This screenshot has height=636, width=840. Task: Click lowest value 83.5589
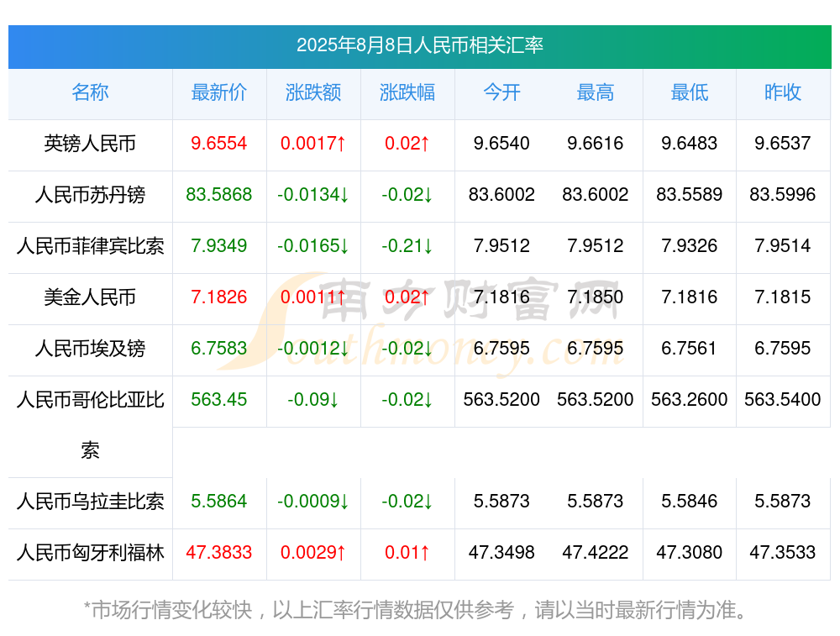pos(690,195)
